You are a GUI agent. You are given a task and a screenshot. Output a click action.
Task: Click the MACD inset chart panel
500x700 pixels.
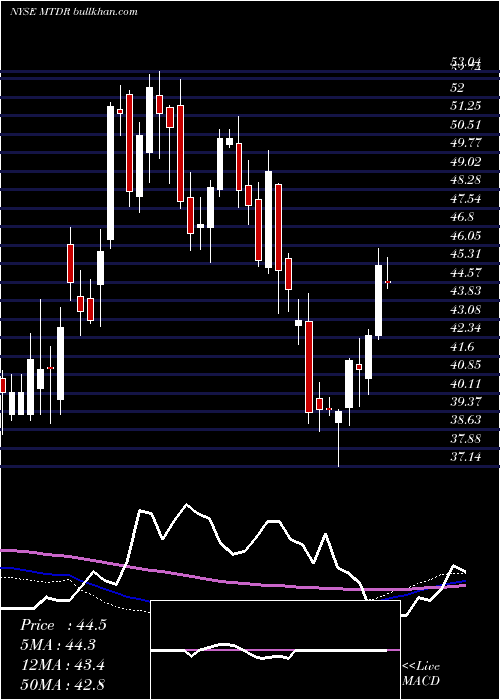275,650
